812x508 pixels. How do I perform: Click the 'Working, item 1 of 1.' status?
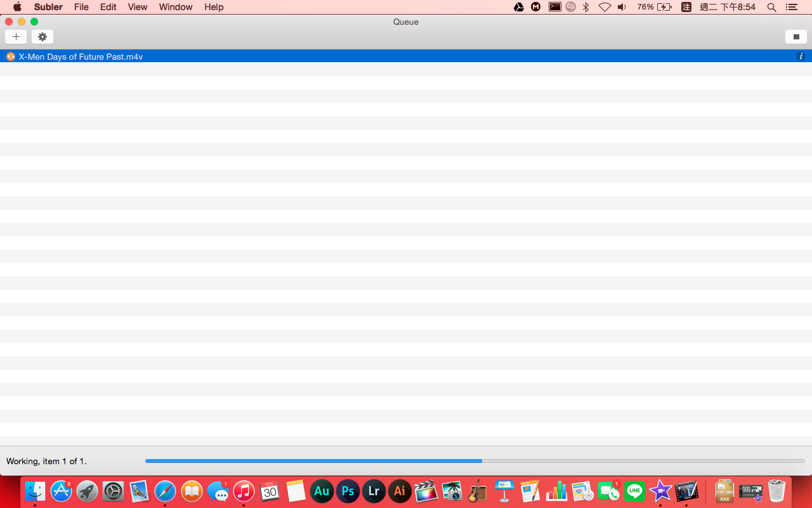(46, 461)
